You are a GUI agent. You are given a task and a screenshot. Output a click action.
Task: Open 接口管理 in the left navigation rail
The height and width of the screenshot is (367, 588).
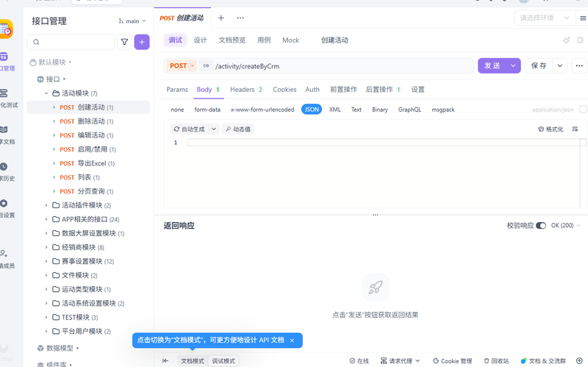pos(6,62)
